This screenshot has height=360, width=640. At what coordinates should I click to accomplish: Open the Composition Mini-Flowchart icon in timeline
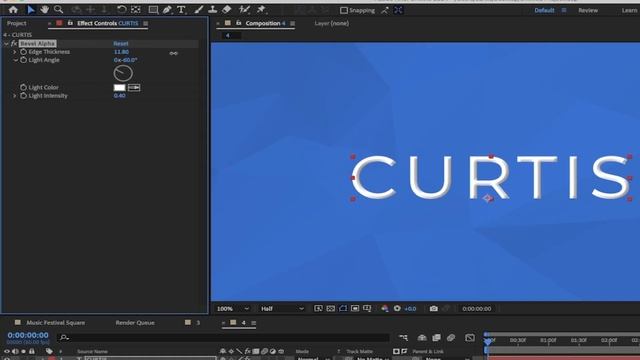coord(403,338)
